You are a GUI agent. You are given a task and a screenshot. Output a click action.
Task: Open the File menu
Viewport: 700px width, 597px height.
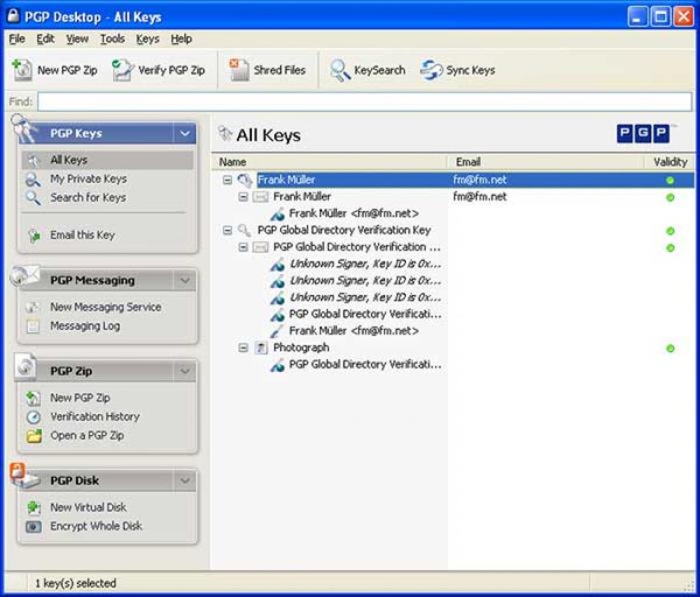17,39
